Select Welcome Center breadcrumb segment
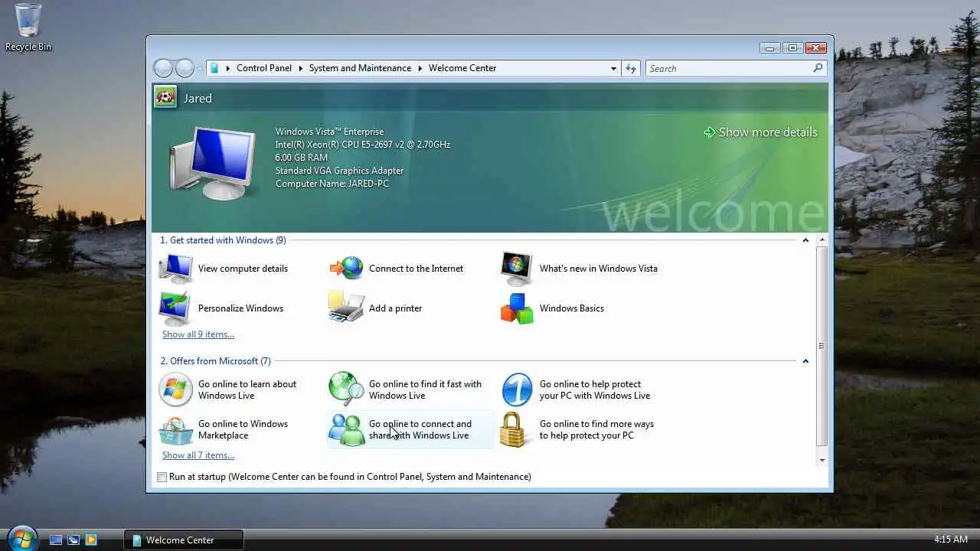Image resolution: width=980 pixels, height=551 pixels. pos(462,68)
